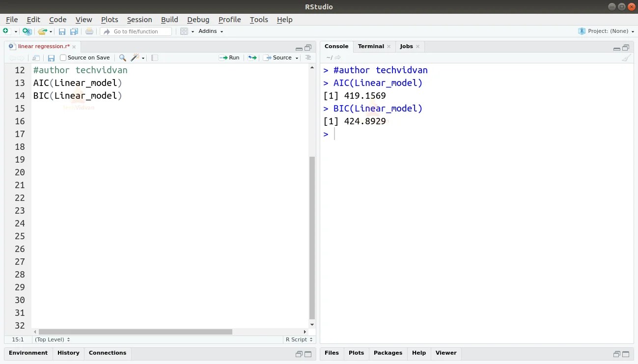Open an existing file with folder icon
The height and width of the screenshot is (364, 638).
pyautogui.click(x=42, y=31)
